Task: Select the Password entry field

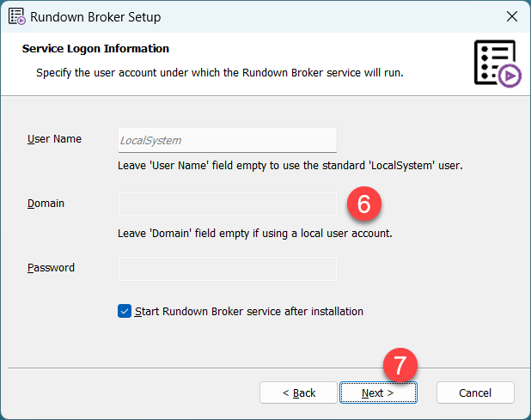Action: [227, 269]
